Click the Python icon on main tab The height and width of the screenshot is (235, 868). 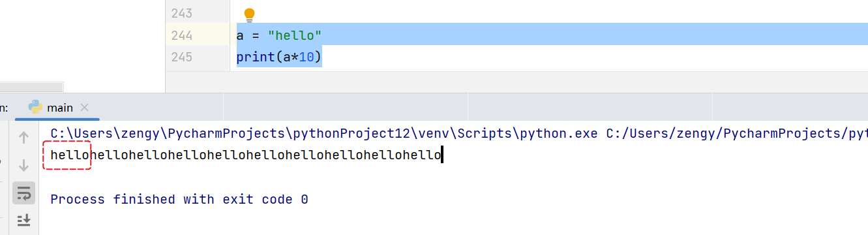[36, 108]
